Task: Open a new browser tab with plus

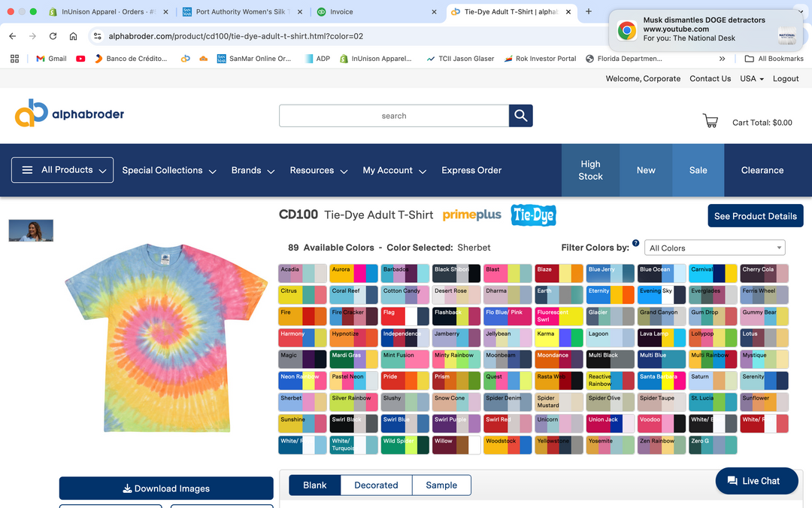Action: pos(588,11)
